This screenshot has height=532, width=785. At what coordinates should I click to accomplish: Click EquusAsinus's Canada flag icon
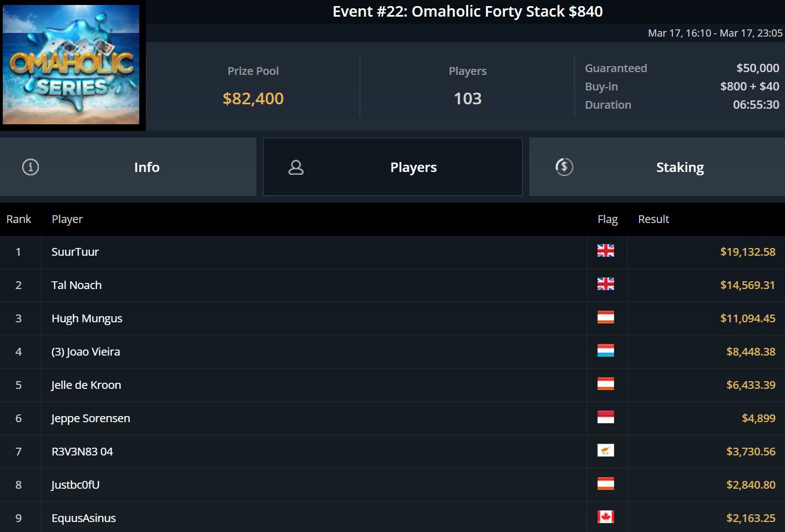pos(605,517)
